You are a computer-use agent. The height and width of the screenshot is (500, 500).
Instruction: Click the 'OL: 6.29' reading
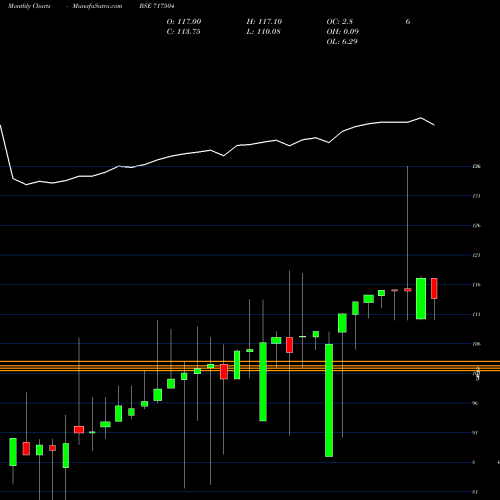pos(342,42)
